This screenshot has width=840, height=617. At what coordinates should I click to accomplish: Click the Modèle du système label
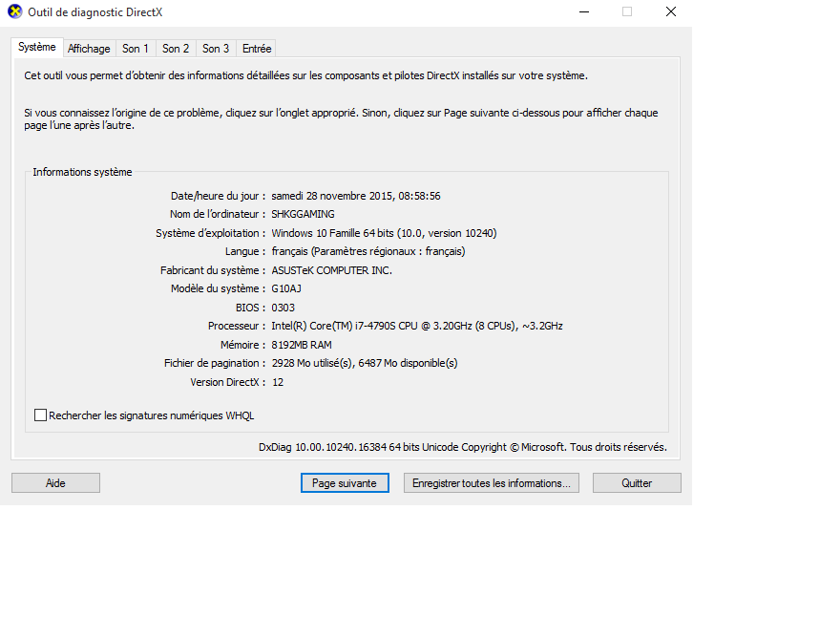pos(218,289)
